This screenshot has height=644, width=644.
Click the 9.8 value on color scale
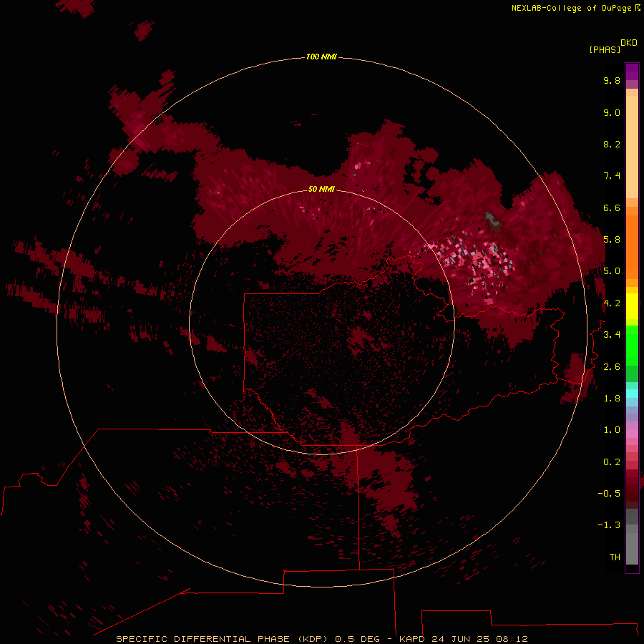click(612, 80)
